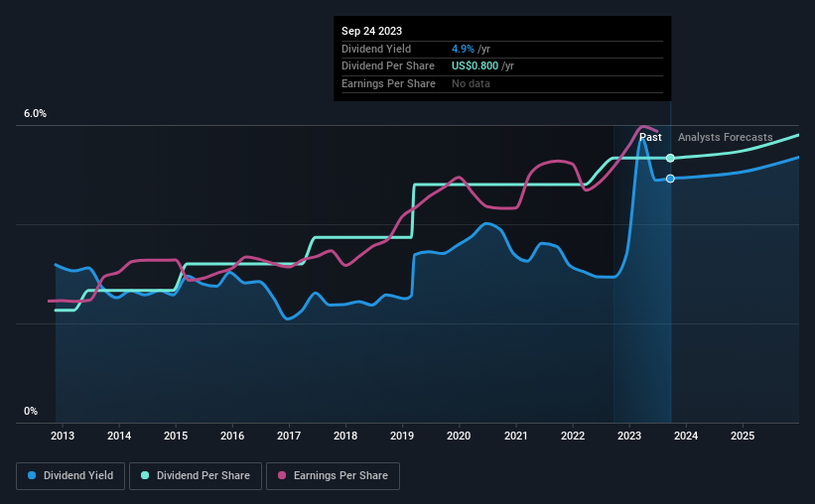Viewport: 815px width, 504px height.
Task: Click the 2024 x-axis label
Action: tap(686, 436)
